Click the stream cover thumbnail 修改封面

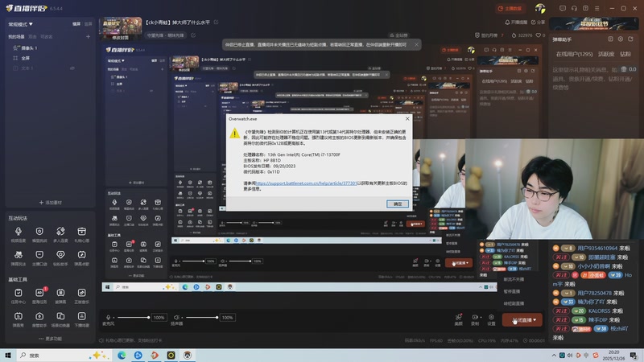coord(121,29)
